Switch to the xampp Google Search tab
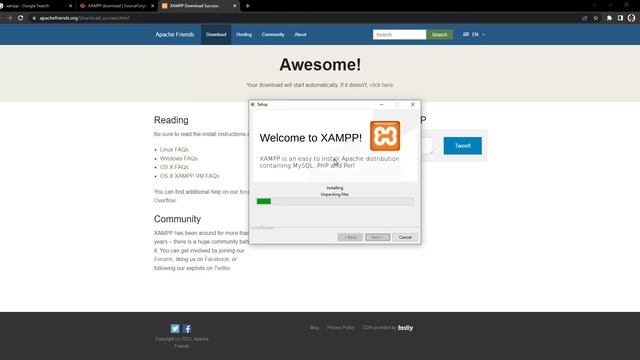 click(x=35, y=6)
